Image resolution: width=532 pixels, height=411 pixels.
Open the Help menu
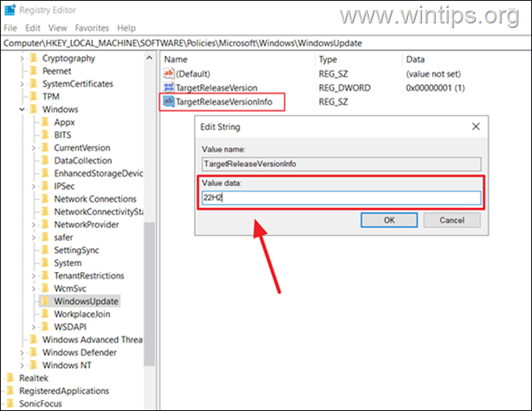tap(126, 28)
